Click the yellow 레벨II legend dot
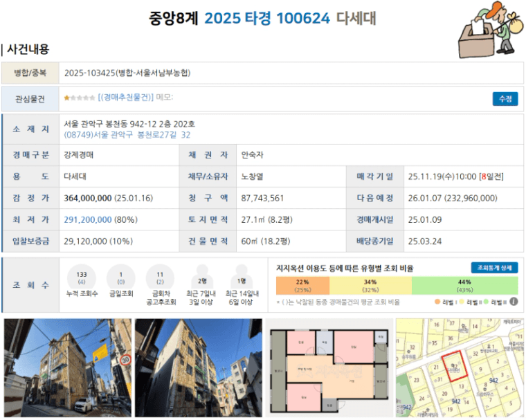 [x=462, y=302]
